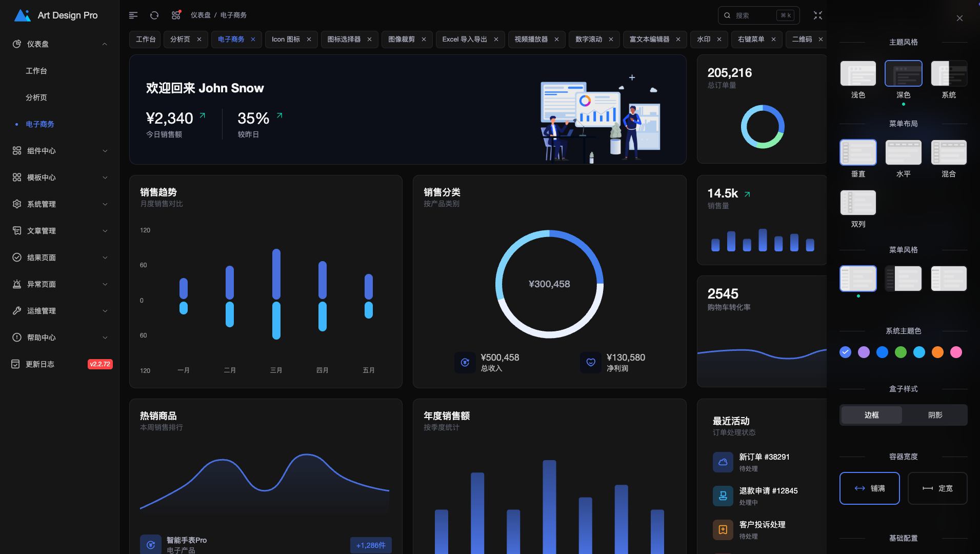980x554 pixels.
Task: Click the 总收入 revenue icon
Action: pyautogui.click(x=465, y=363)
